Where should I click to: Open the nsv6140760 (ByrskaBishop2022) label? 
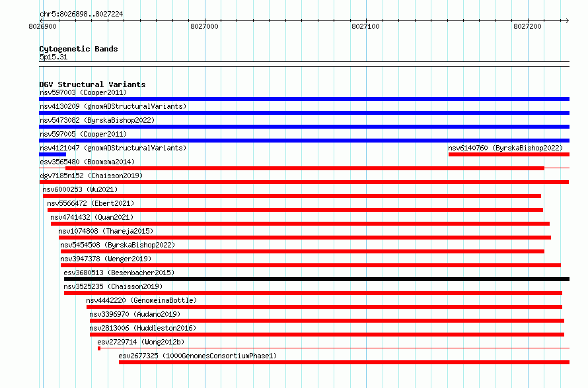click(x=505, y=148)
